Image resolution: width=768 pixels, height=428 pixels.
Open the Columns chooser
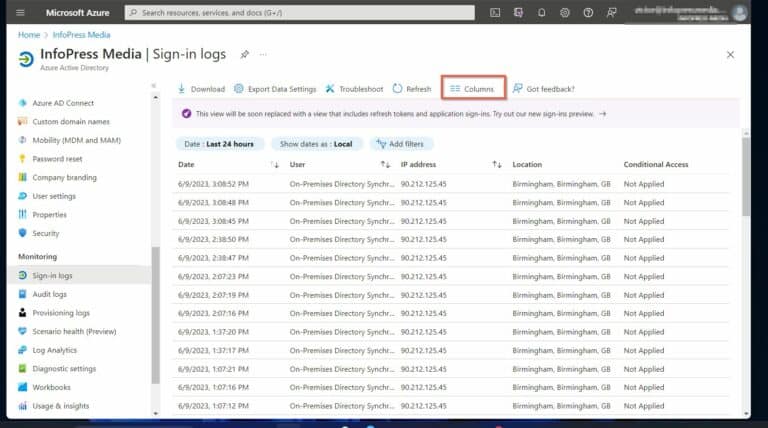[473, 88]
